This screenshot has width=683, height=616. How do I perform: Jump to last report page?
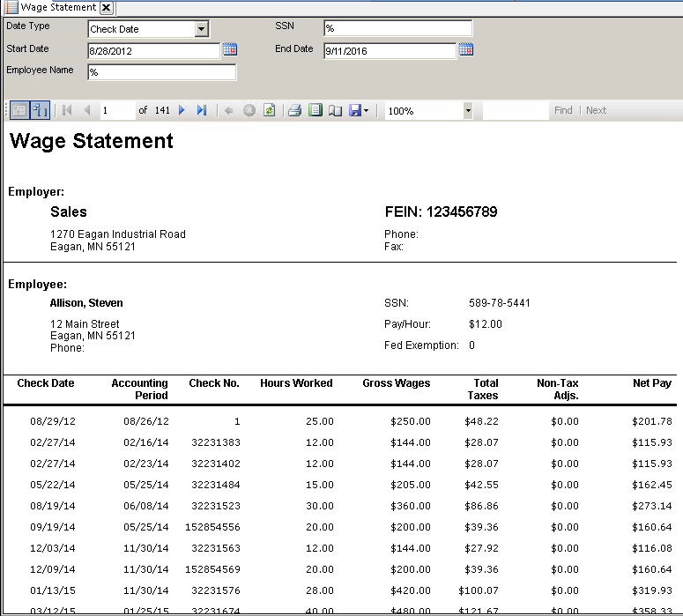click(x=201, y=110)
